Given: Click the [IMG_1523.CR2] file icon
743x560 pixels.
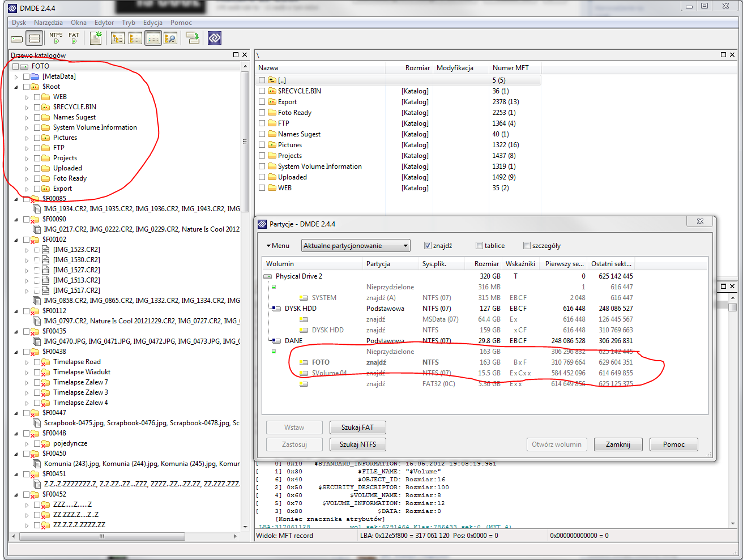Looking at the screenshot, I should click(x=45, y=250).
